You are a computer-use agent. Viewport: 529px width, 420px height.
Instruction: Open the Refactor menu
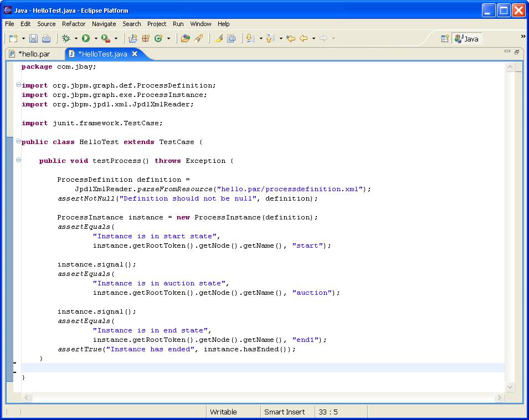pos(74,24)
